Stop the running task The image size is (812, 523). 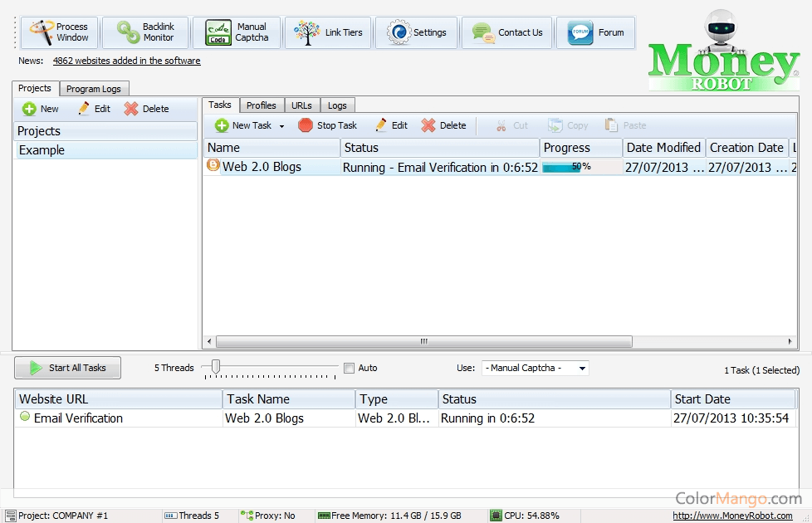click(x=328, y=125)
